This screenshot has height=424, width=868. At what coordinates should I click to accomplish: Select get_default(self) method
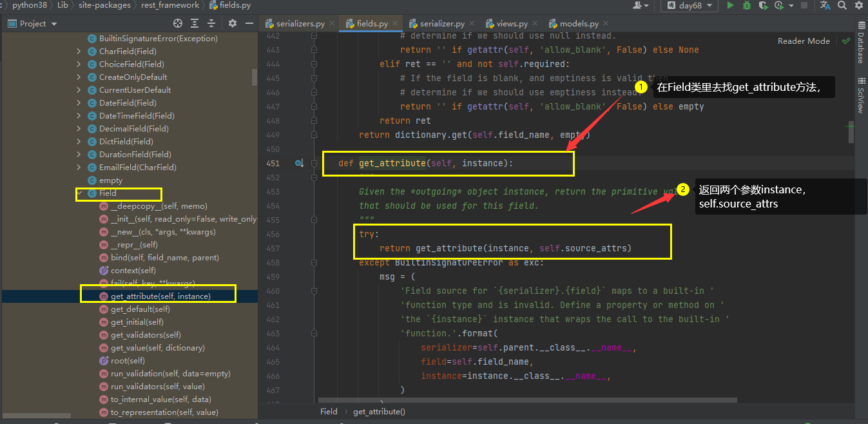140,309
